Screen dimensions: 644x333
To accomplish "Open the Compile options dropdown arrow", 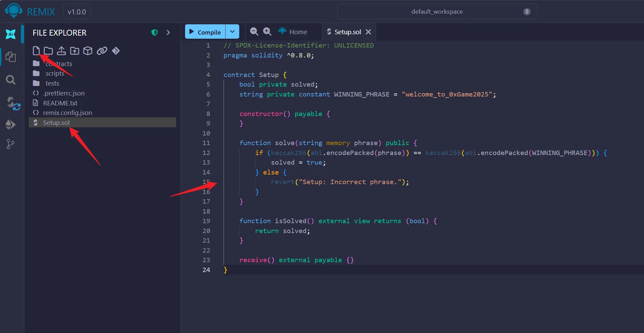I will tap(232, 31).
